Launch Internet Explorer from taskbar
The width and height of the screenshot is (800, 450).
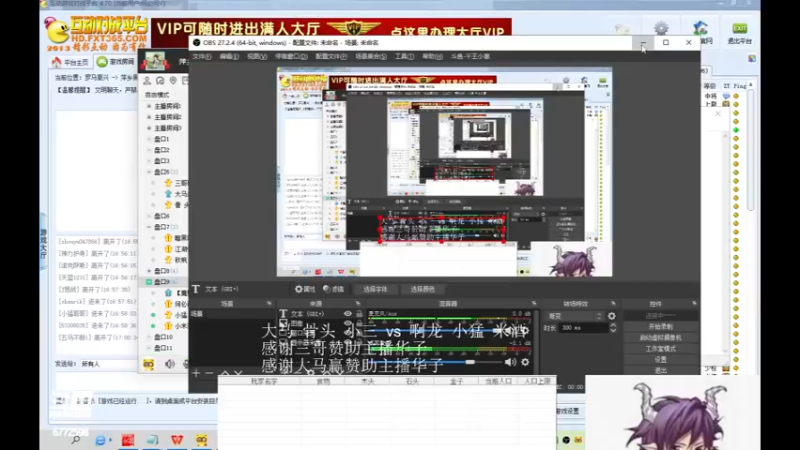click(101, 440)
